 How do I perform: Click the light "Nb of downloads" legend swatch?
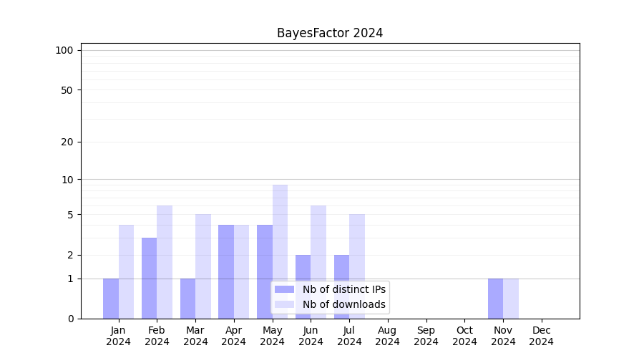pyautogui.click(x=284, y=304)
